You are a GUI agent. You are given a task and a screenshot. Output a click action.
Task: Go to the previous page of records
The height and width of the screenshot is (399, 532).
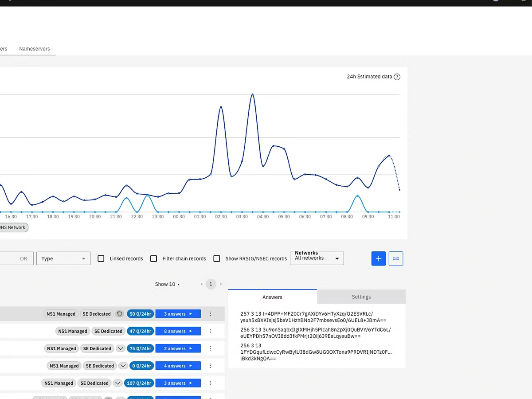(202, 284)
